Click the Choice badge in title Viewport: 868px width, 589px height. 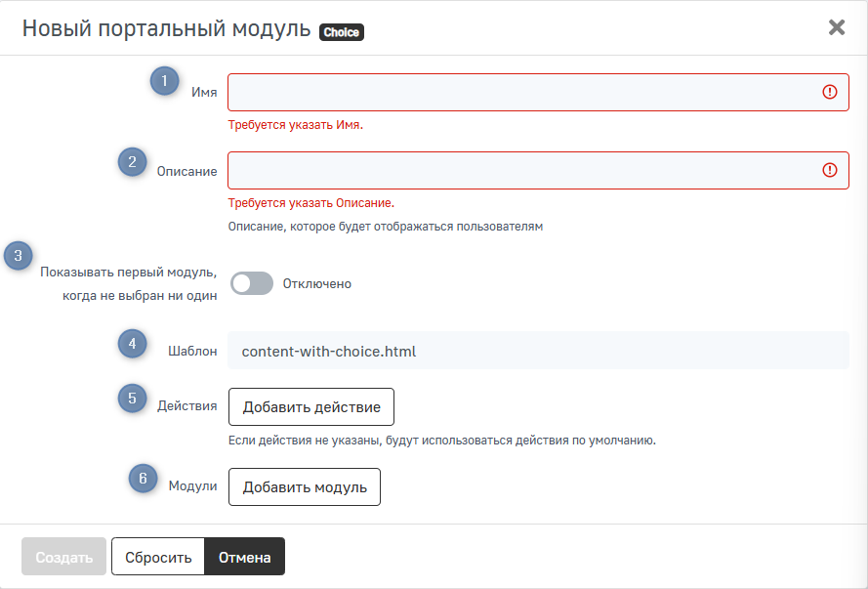[x=341, y=32]
